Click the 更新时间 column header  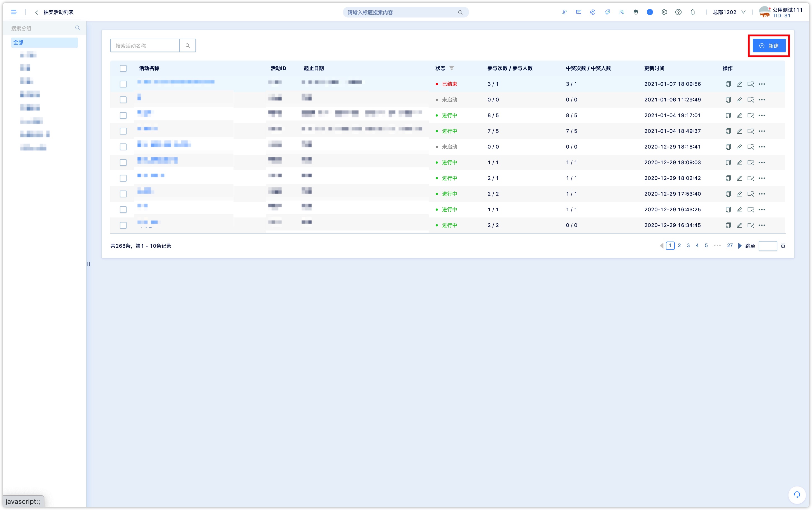click(x=654, y=68)
